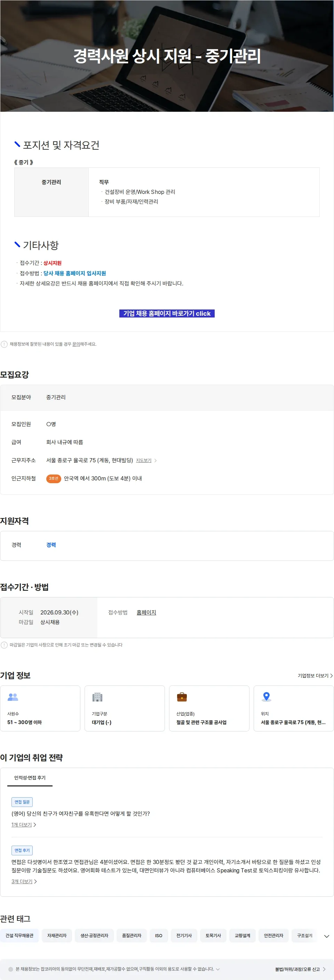Select the 인적성·면접 후기 tab

click(x=30, y=778)
